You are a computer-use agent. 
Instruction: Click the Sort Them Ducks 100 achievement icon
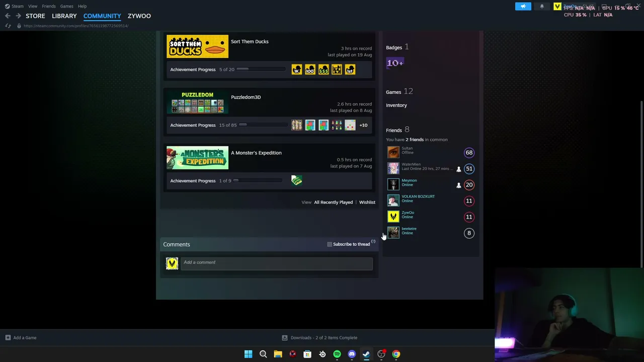point(310,70)
